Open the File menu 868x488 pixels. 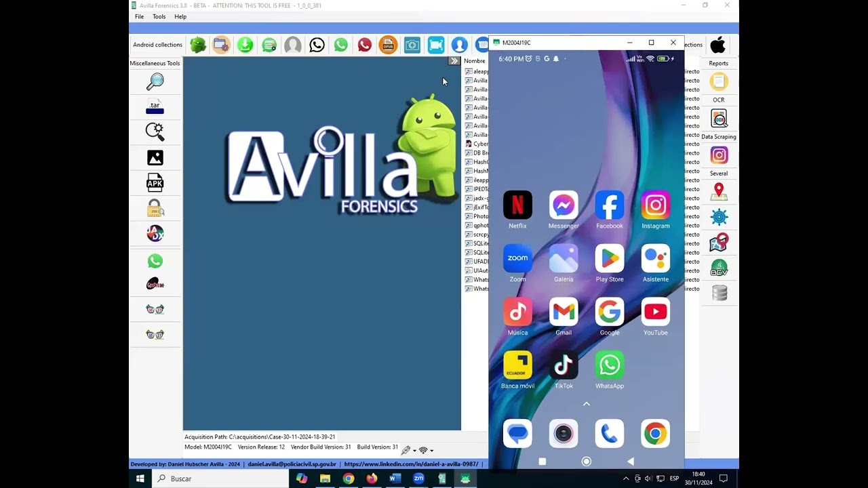(139, 17)
